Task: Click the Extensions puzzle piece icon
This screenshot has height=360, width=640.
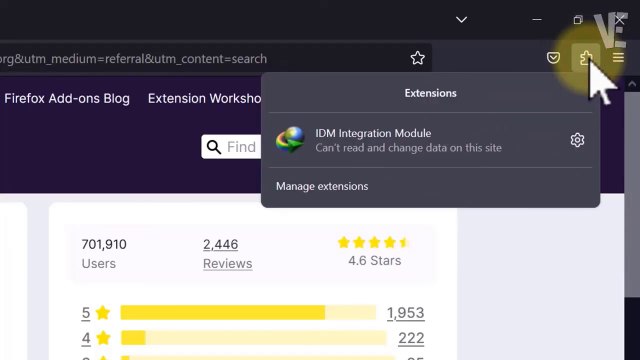Action: (586, 58)
